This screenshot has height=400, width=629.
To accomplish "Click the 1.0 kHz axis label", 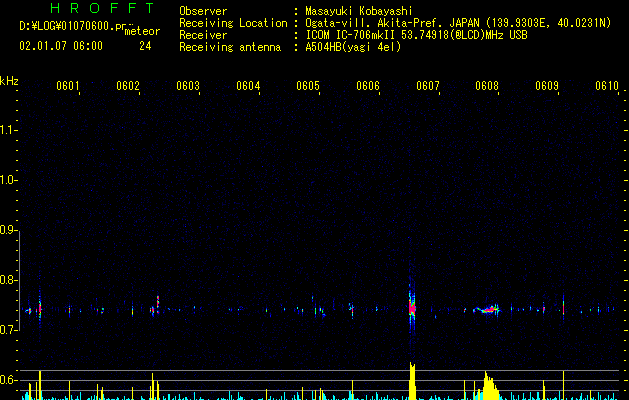I will click(x=8, y=180).
